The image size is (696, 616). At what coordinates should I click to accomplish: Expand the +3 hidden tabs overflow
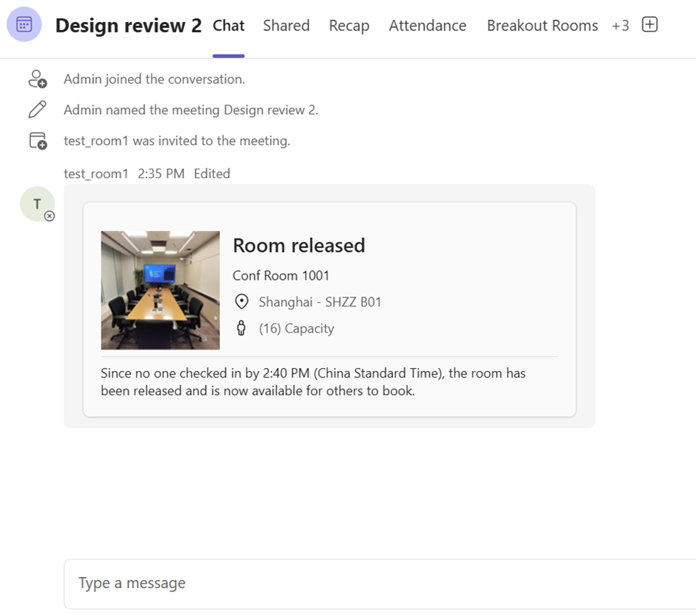pyautogui.click(x=620, y=25)
